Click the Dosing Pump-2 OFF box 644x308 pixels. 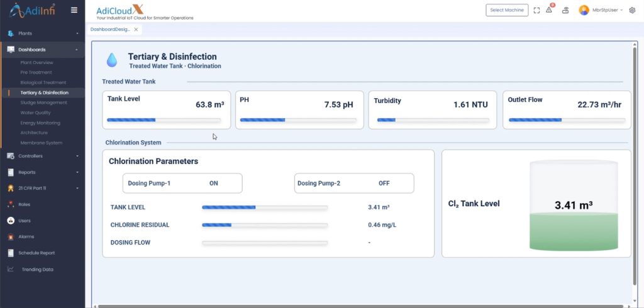[354, 183]
